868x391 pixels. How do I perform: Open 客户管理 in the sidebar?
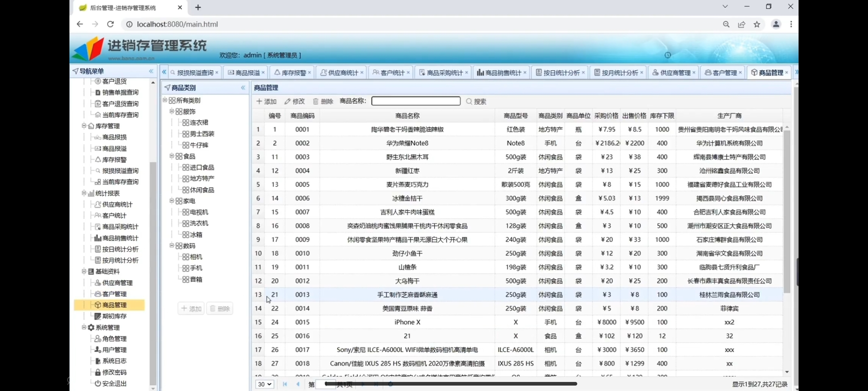pos(111,294)
